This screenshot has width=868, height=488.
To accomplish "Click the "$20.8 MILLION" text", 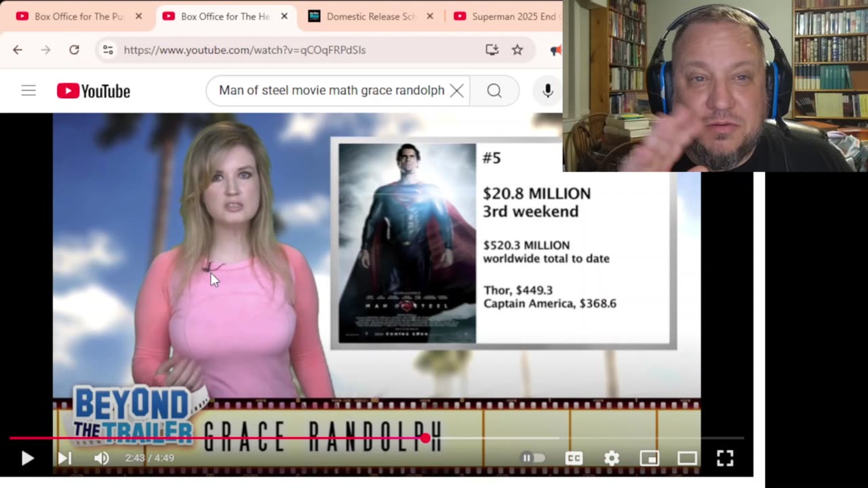I will (x=536, y=194).
